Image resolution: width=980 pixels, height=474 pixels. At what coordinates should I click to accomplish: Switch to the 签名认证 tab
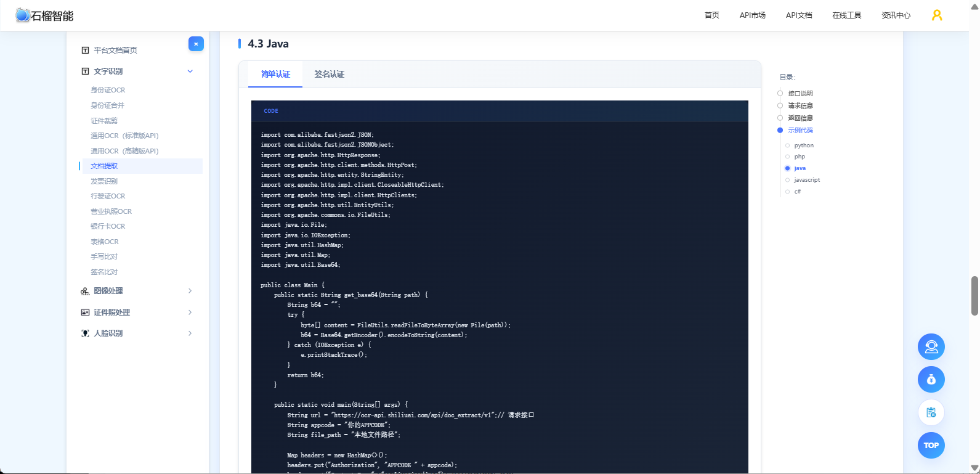coord(329,74)
